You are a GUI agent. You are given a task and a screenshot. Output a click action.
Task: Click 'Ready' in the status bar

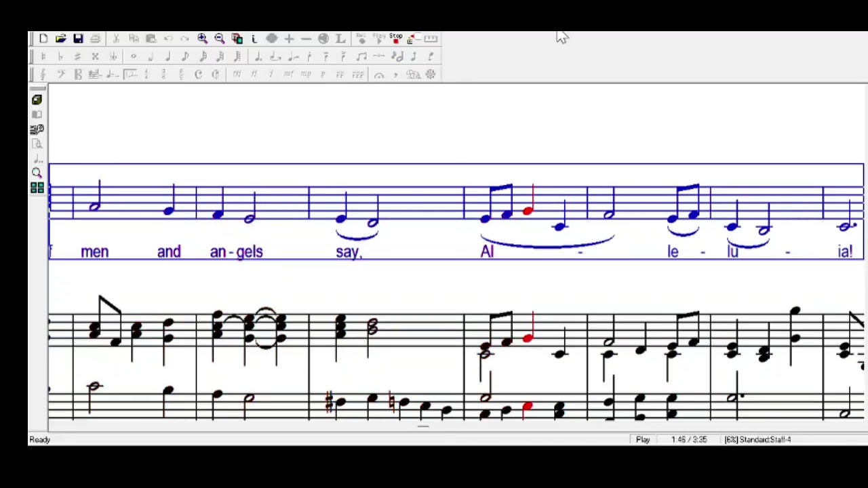pos(40,440)
